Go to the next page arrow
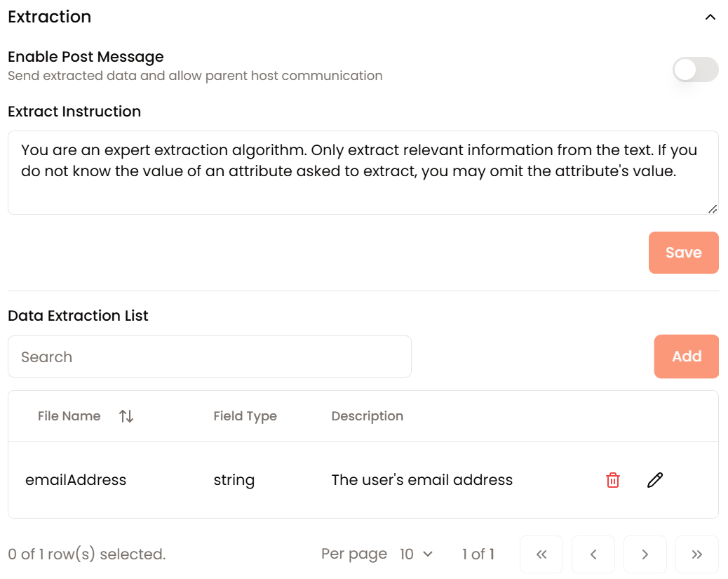728x579 pixels. click(x=645, y=554)
